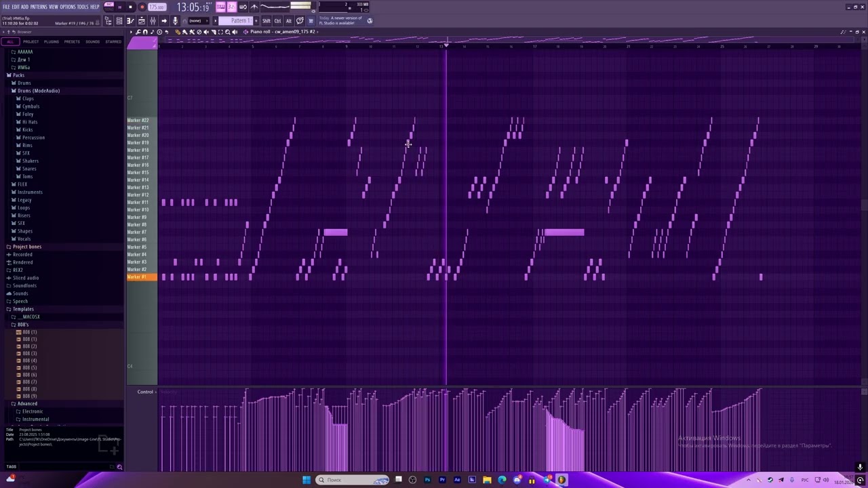Click the TAGS label in browser
Viewport: 868px width, 488px height.
pyautogui.click(x=11, y=466)
